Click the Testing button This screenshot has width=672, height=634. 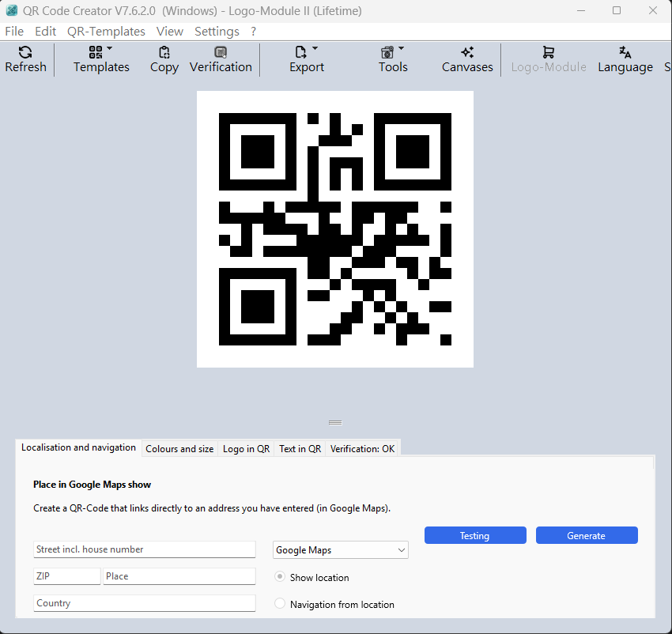click(x=475, y=535)
